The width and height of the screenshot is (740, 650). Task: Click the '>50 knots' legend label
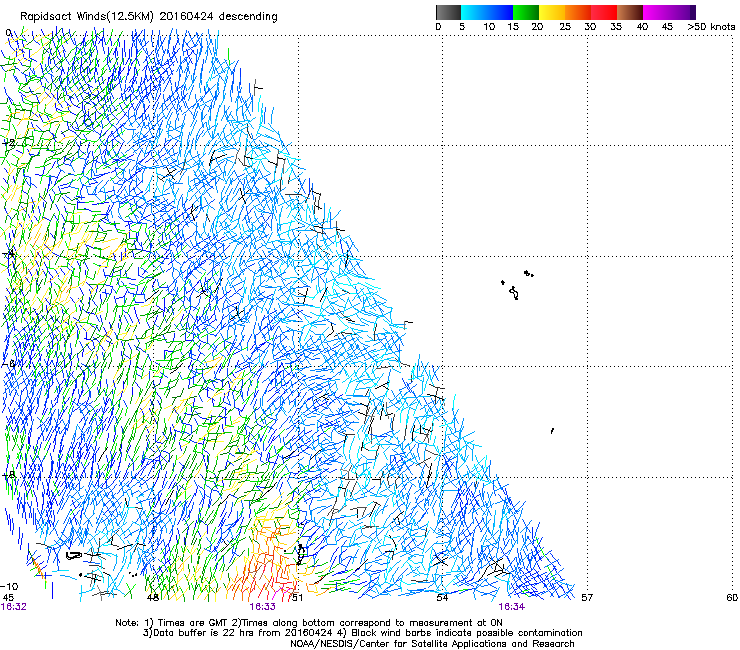click(x=711, y=27)
